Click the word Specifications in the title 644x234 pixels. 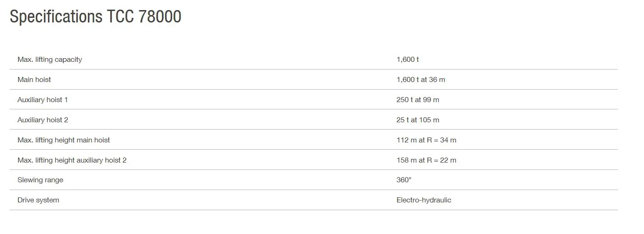tap(56, 17)
